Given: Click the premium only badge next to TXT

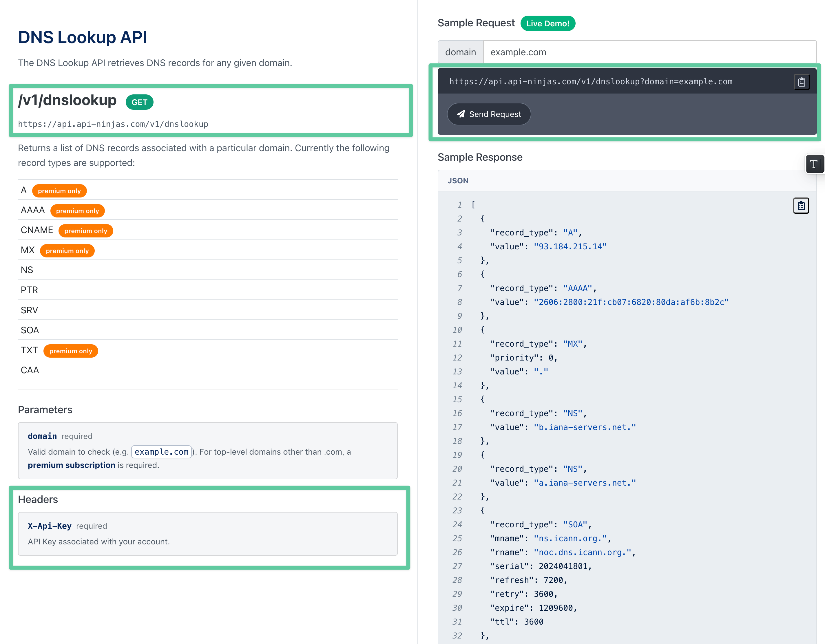Looking at the screenshot, I should pos(71,351).
